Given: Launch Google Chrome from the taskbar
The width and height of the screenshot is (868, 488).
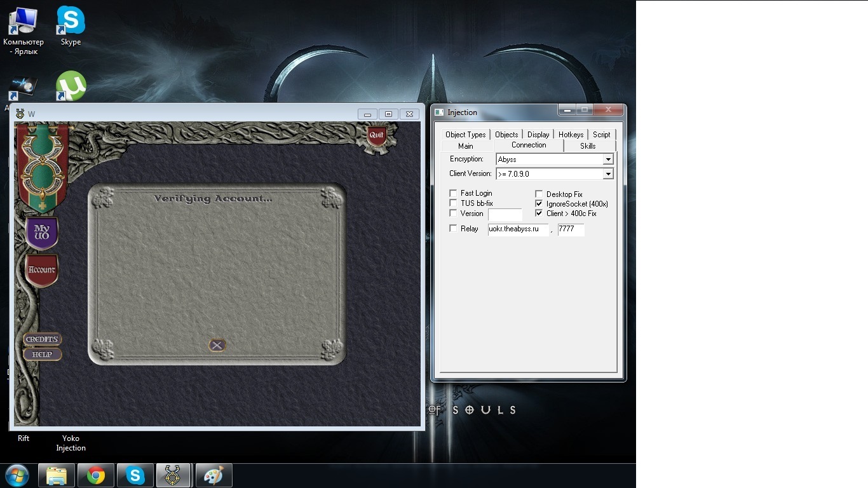Looking at the screenshot, I should (x=96, y=475).
